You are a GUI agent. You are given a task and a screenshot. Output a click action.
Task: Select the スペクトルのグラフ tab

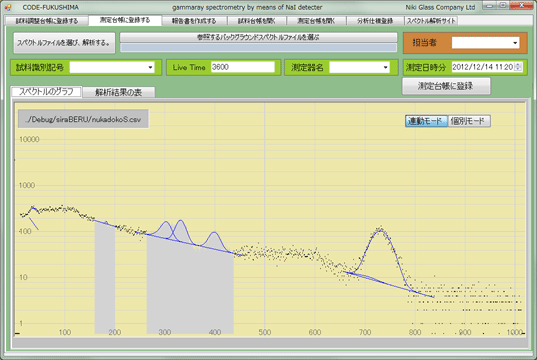click(46, 91)
